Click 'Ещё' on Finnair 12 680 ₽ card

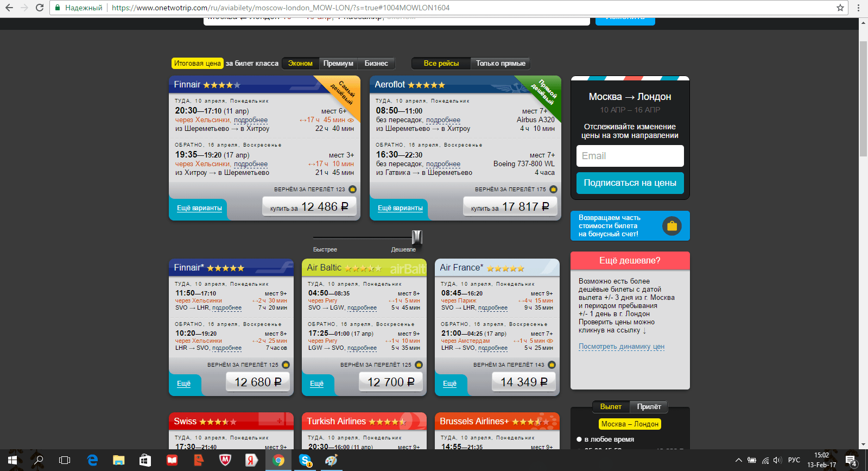[x=184, y=384]
